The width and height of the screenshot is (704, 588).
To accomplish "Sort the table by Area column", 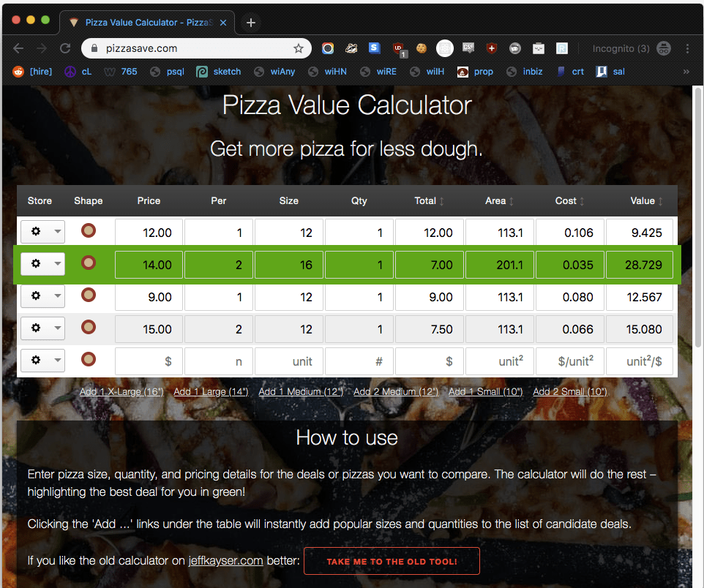I will [499, 201].
